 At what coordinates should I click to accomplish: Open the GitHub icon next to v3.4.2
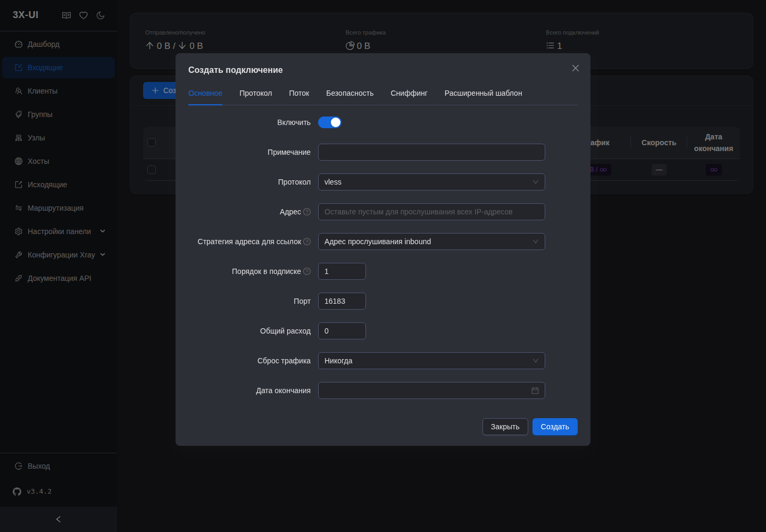(17, 492)
